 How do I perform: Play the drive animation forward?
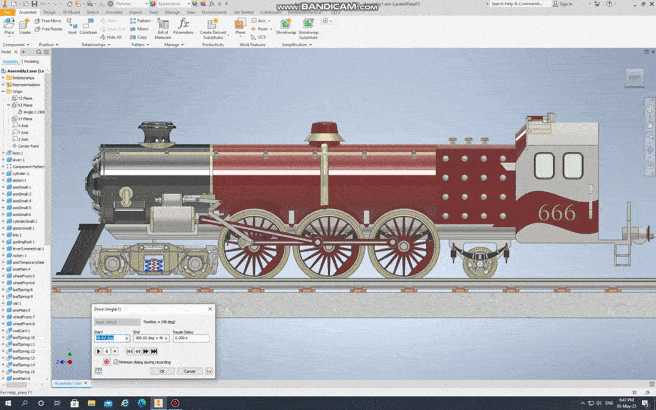[x=99, y=351]
